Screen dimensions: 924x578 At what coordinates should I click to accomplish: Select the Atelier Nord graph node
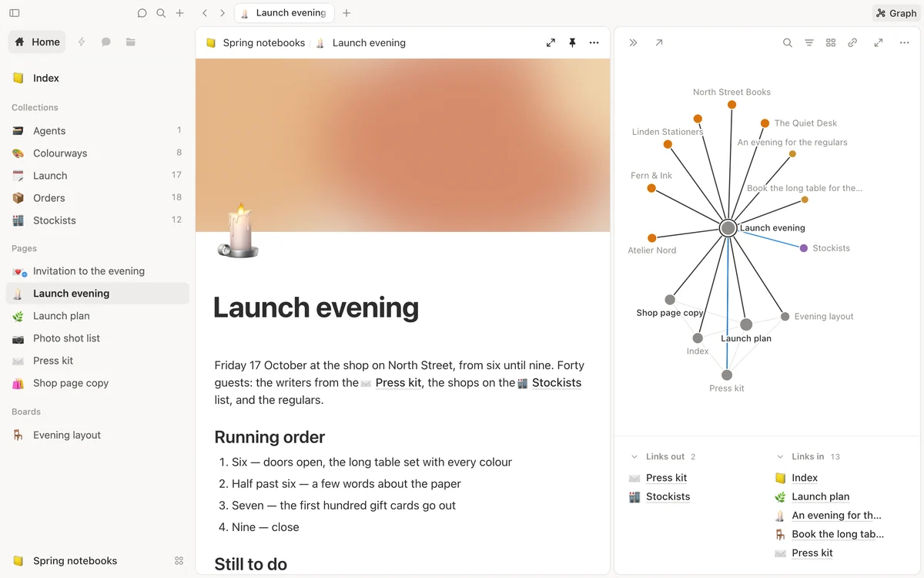point(652,238)
